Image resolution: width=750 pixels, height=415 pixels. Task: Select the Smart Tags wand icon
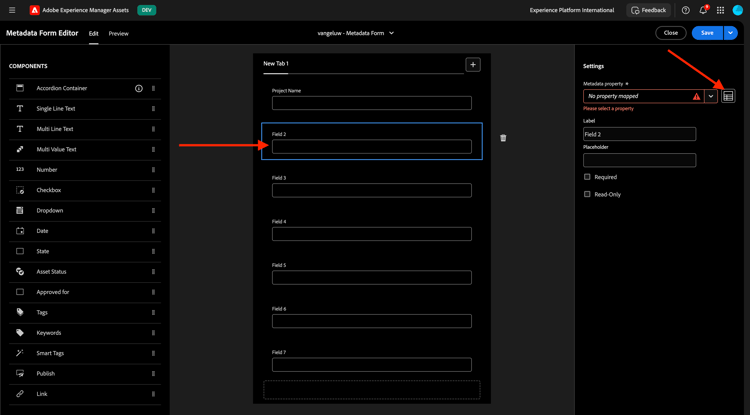point(20,353)
